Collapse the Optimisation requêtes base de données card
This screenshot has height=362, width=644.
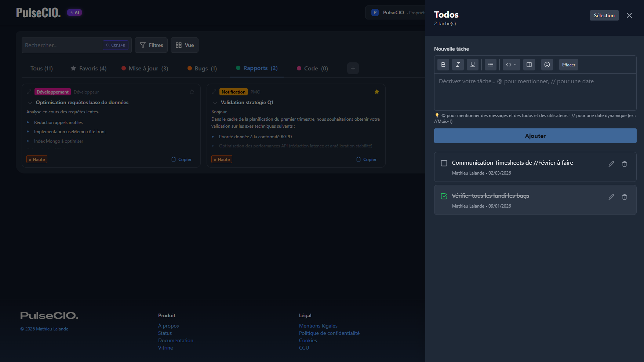tap(30, 103)
